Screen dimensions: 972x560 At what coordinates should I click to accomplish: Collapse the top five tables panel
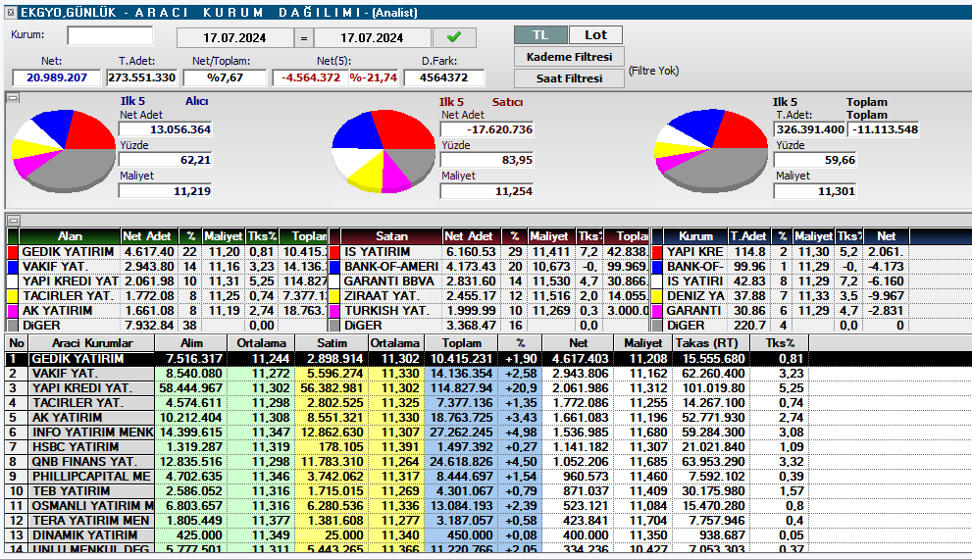click(x=13, y=220)
